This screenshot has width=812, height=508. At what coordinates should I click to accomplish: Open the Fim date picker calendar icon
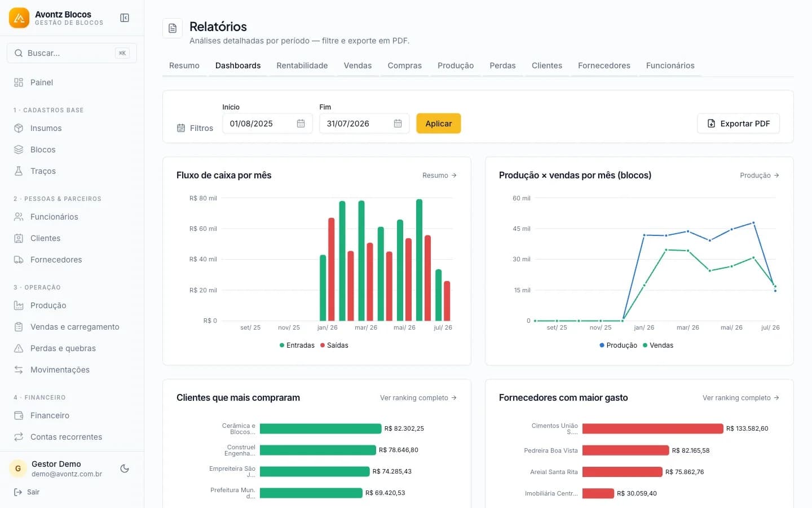coord(398,124)
